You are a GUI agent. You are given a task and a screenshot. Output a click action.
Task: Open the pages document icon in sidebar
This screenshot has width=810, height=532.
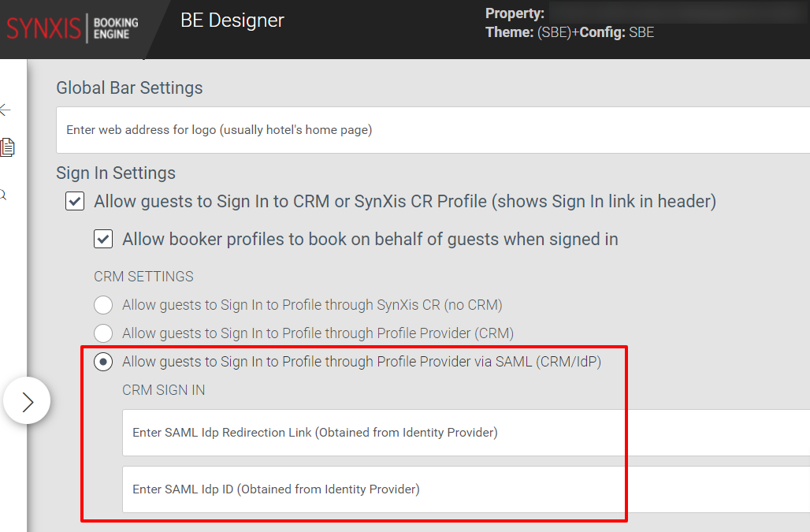pos(9,147)
